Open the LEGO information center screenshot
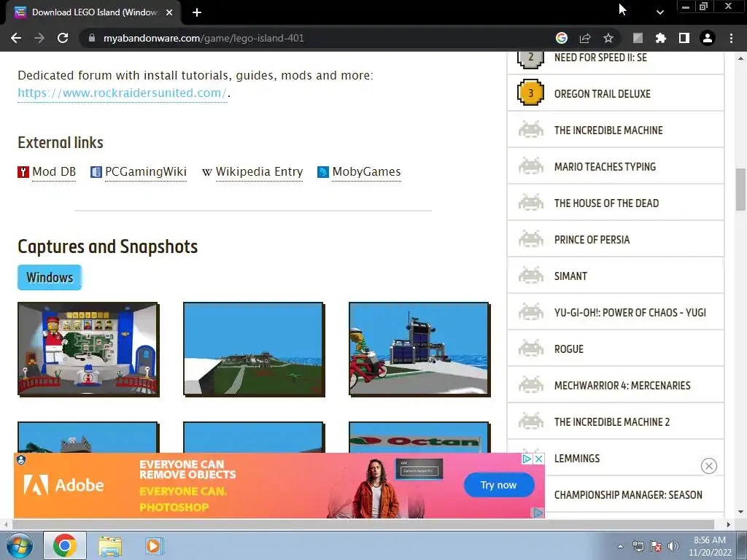 click(88, 349)
